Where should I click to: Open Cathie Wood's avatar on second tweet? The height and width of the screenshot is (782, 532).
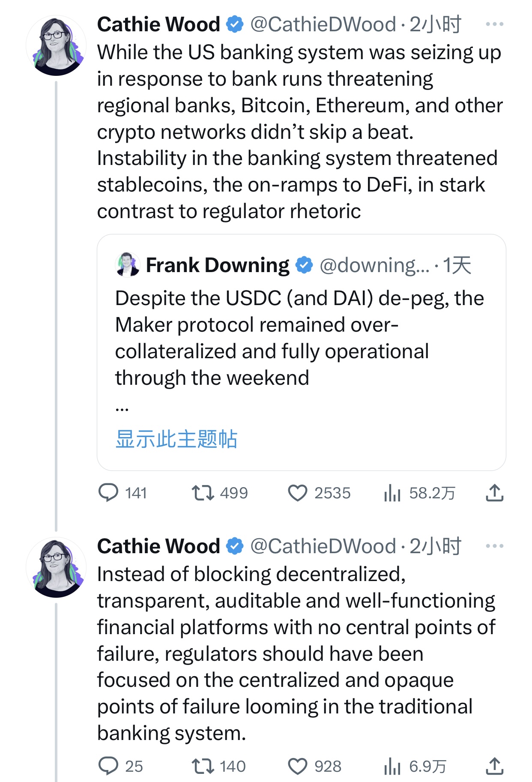pos(56,568)
